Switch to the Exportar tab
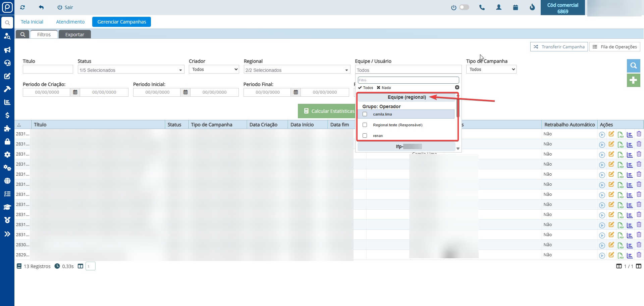Screen dimensions: 644x306 click(x=74, y=35)
